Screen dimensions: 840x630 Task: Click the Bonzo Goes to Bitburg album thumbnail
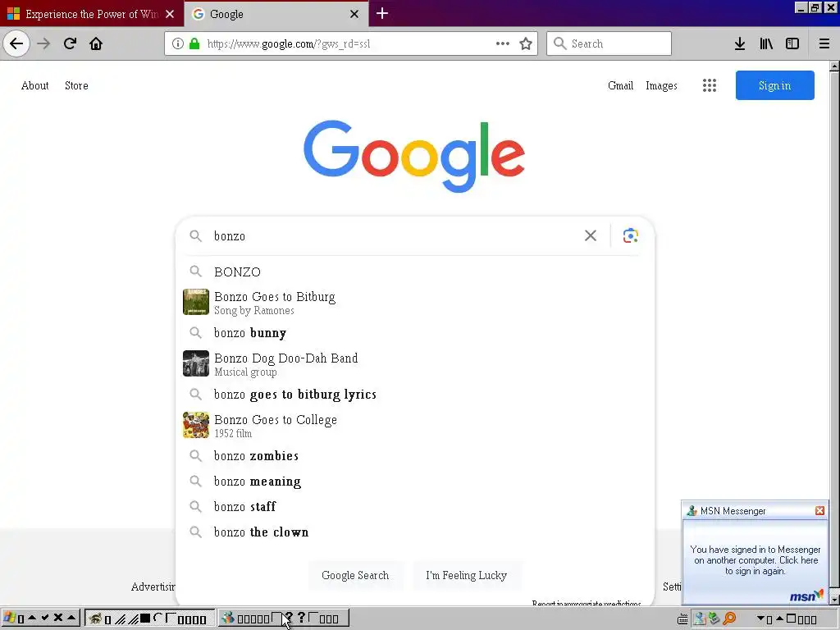196,302
